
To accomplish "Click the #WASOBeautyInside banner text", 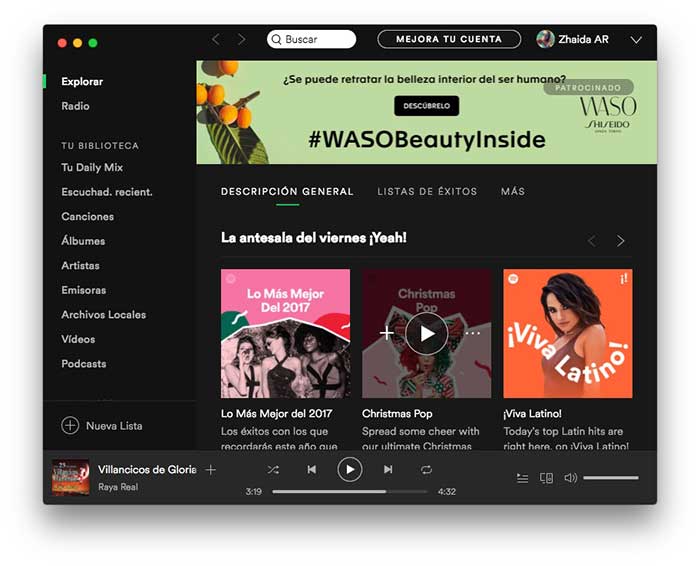I will 427,139.
